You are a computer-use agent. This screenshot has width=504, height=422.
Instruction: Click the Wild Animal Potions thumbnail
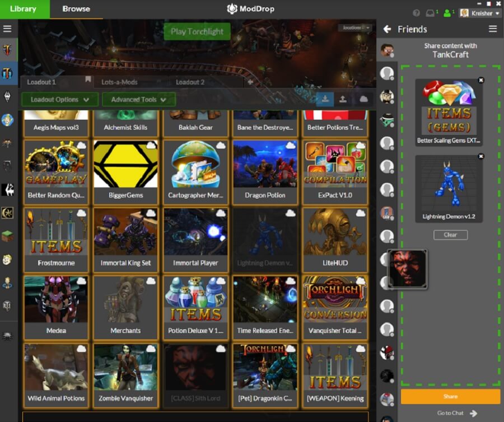56,367
